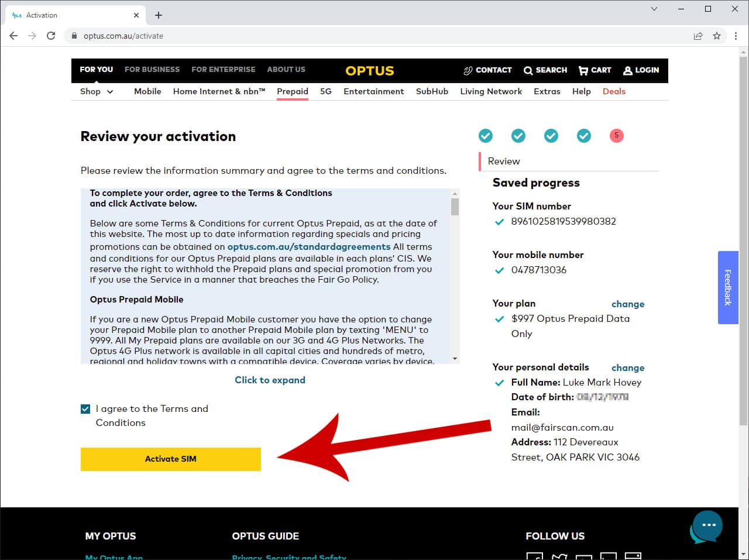This screenshot has height=560, width=749.
Task: Open search via the magnifier icon
Action: (528, 70)
